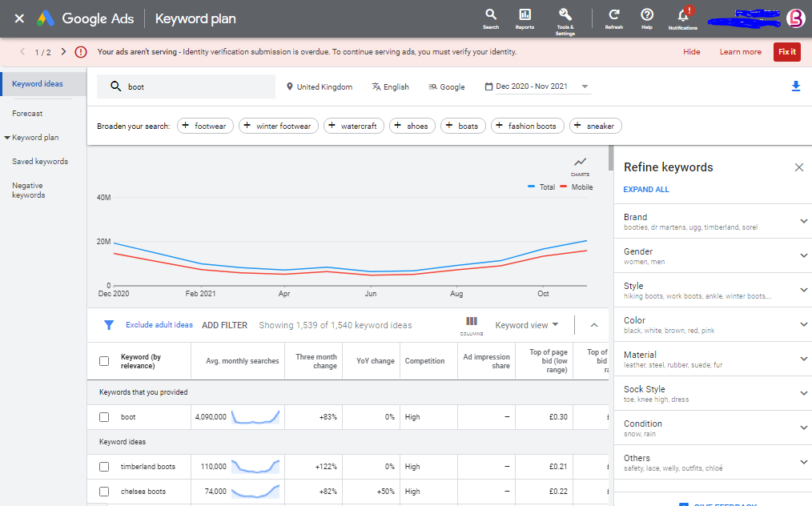Go to the previous alert arrow
This screenshot has width=812, height=506.
(22, 51)
